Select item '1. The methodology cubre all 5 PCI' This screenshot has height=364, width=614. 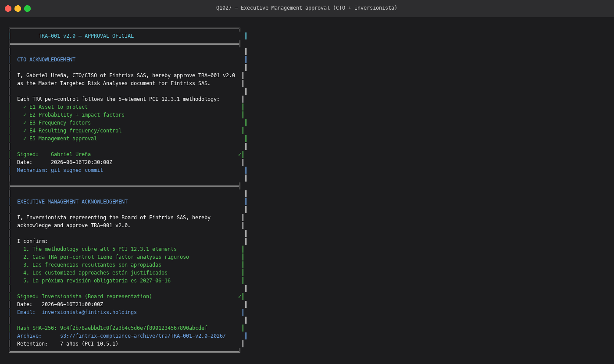(x=100, y=249)
